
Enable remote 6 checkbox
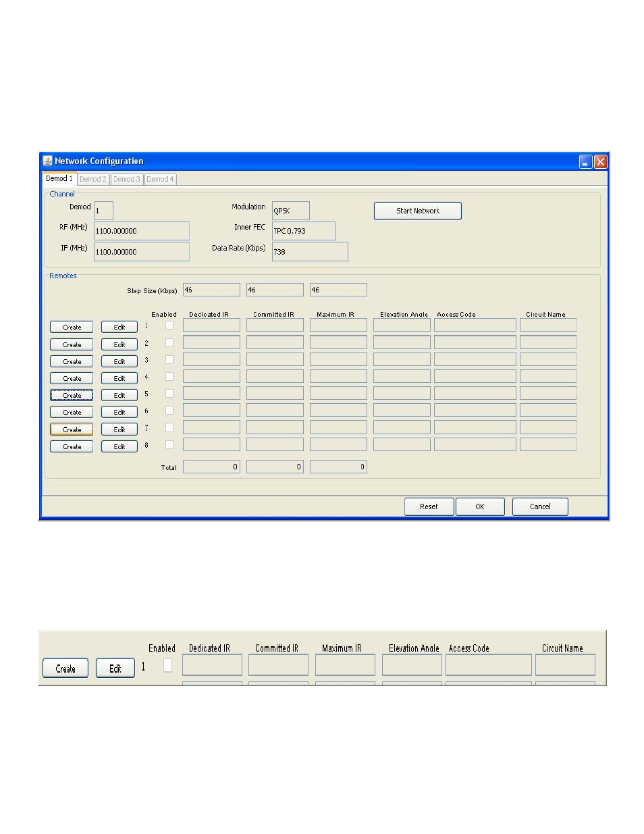point(169,411)
